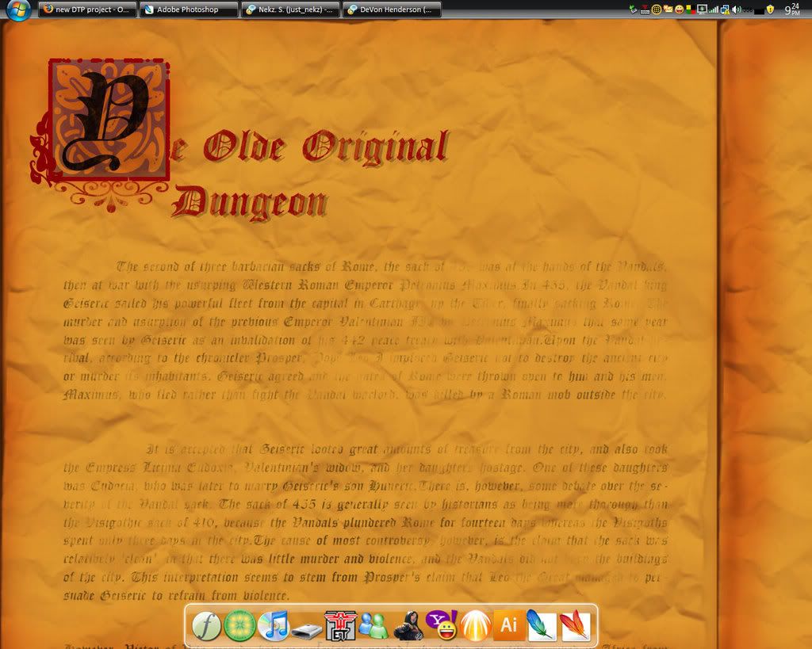
Task: Open Windows Live Messenger dock icon
Action: click(373, 626)
